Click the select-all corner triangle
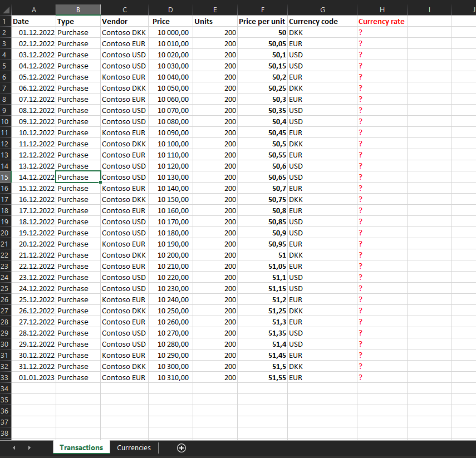The height and width of the screenshot is (458, 476). tap(6, 10)
